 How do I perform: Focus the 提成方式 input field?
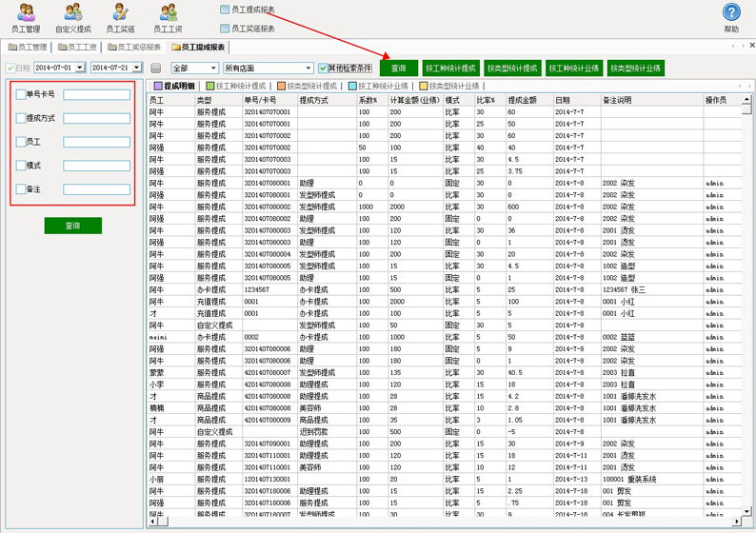(96, 119)
